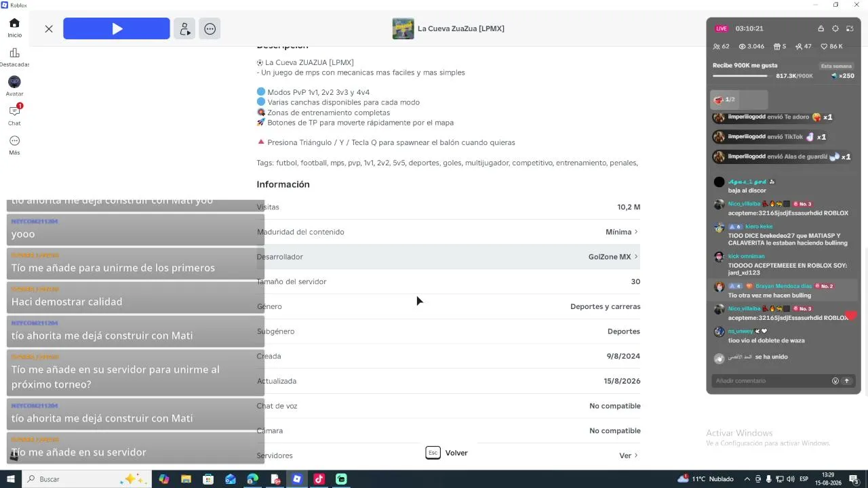Click the taskbar Buscar search box

pyautogui.click(x=86, y=479)
